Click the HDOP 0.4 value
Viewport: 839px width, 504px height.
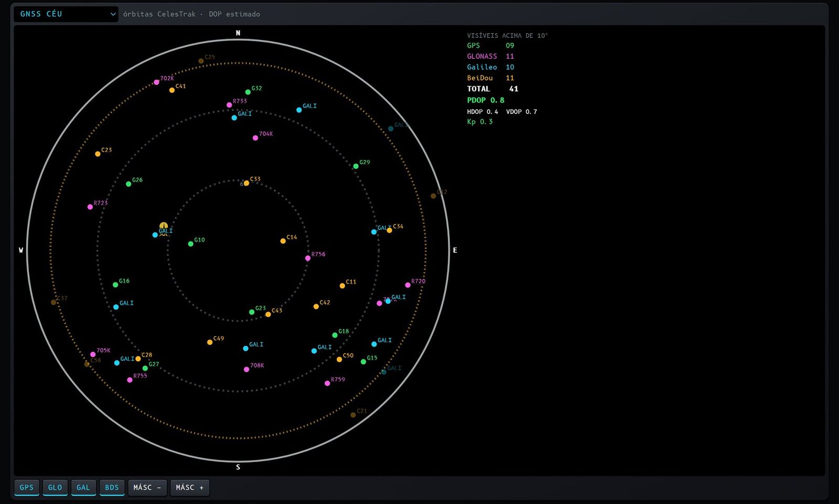(482, 112)
